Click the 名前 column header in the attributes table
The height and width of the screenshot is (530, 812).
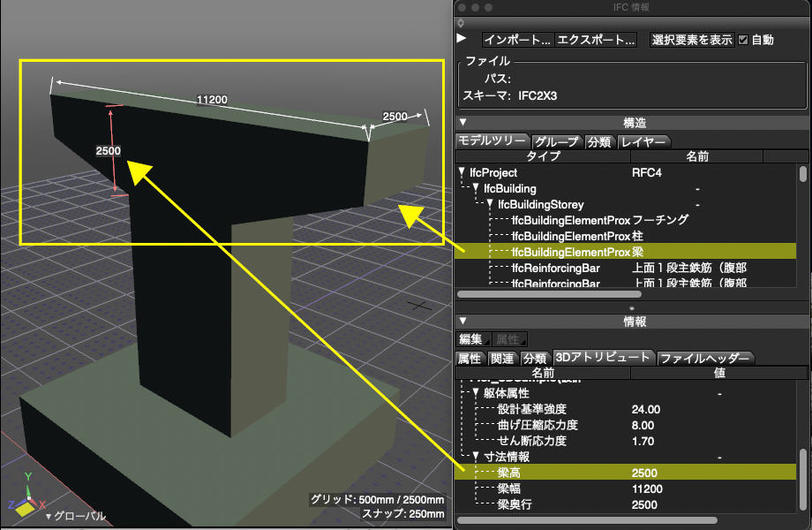pyautogui.click(x=543, y=373)
